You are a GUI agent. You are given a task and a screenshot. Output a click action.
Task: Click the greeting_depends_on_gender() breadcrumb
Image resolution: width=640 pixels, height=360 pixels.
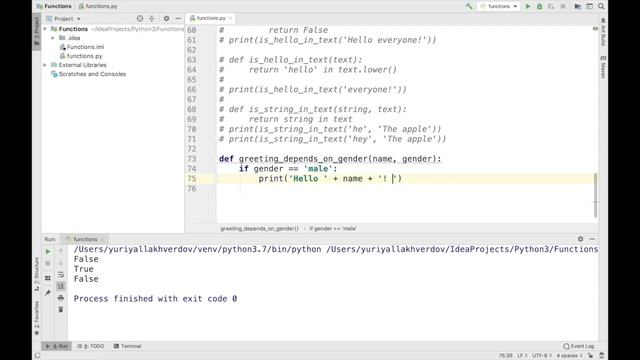pyautogui.click(x=259, y=229)
